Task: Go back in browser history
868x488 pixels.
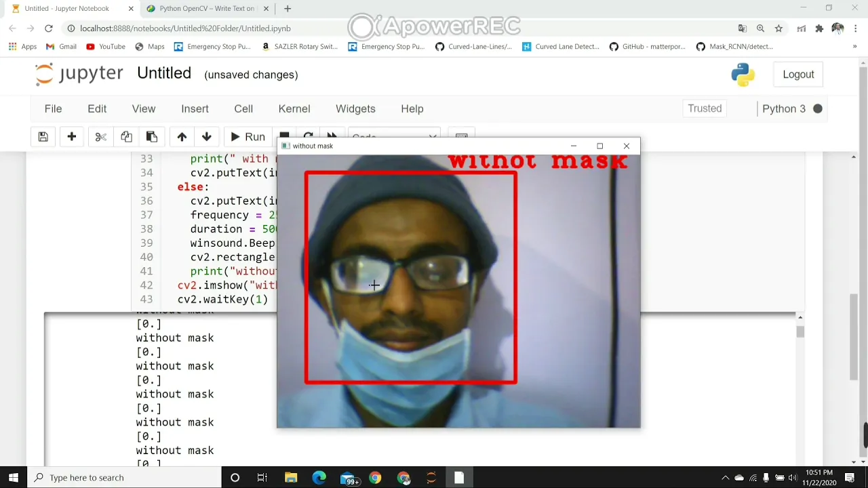Action: 12,28
